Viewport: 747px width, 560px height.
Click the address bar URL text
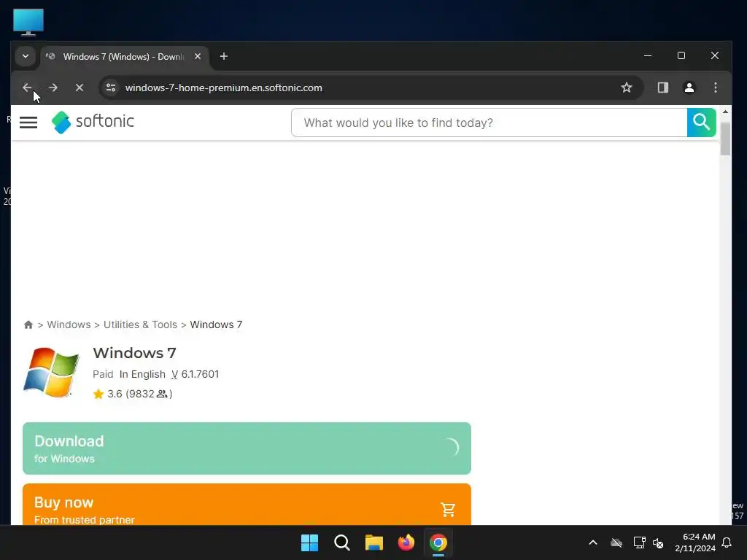tap(223, 87)
